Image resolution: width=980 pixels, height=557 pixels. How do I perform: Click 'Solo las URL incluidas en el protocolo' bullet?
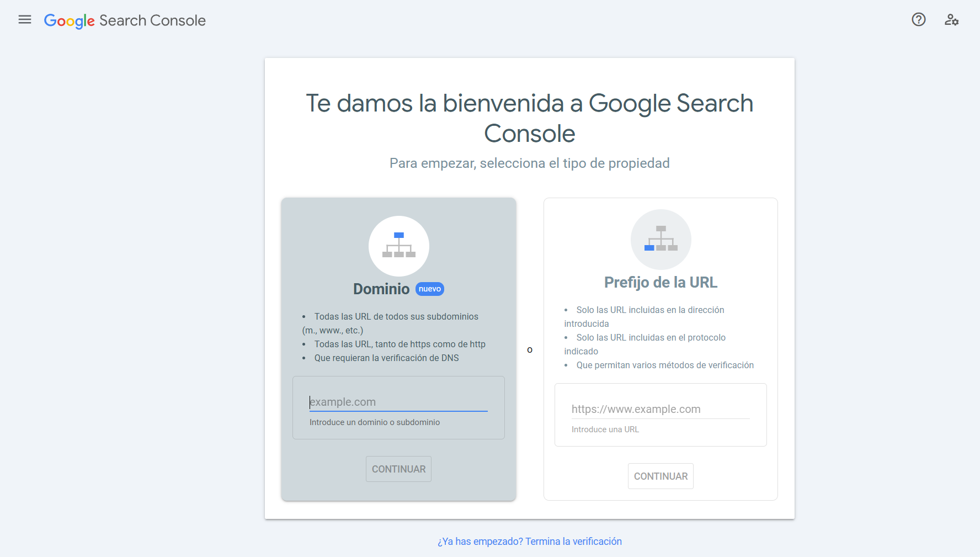pyautogui.click(x=645, y=344)
